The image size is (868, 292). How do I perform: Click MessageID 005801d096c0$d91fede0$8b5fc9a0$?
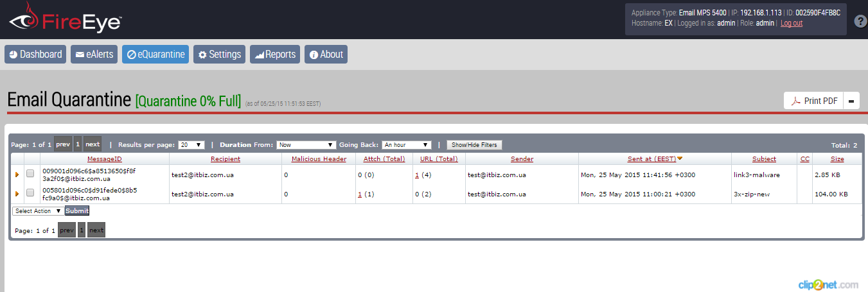click(x=89, y=194)
